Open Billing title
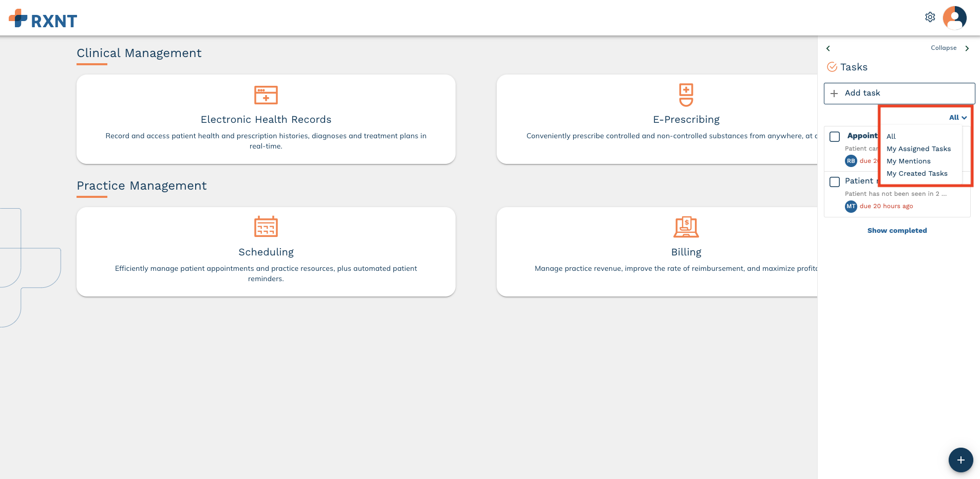The width and height of the screenshot is (980, 479). click(686, 252)
